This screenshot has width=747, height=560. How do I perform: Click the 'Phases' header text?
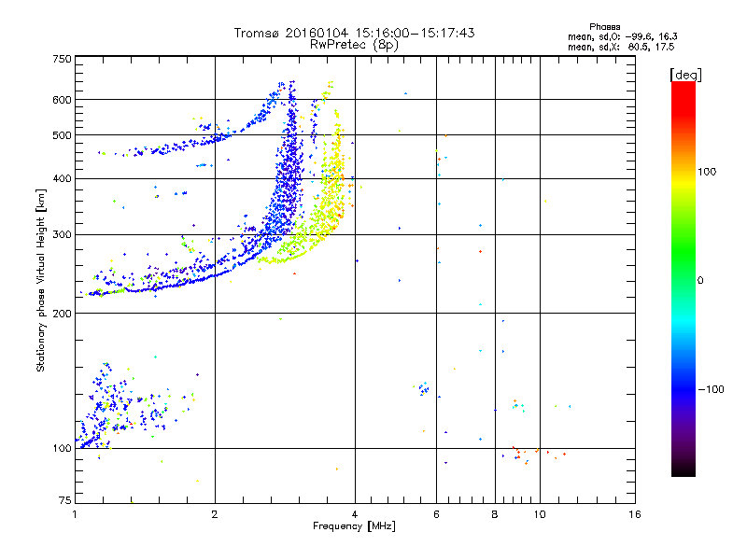click(x=604, y=27)
